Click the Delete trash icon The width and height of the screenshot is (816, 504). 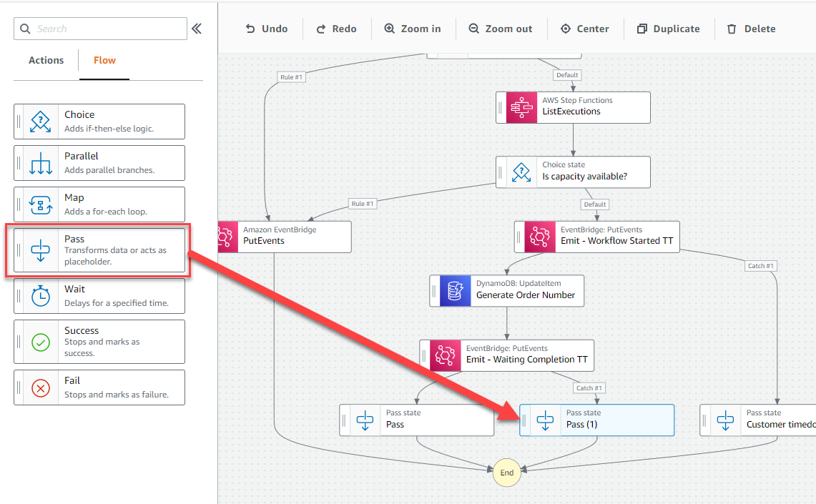tap(732, 29)
